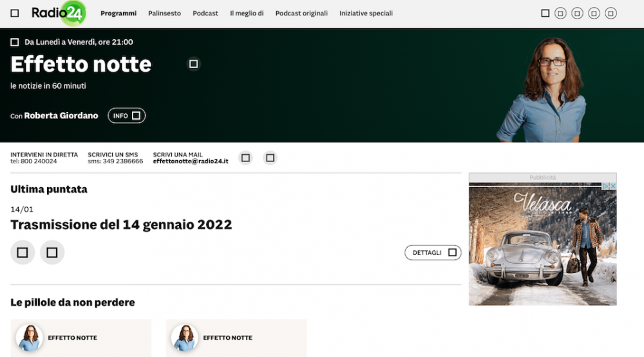Select Podcast originali in top navigation
Viewport: 644px width, 357px height.
pyautogui.click(x=301, y=14)
